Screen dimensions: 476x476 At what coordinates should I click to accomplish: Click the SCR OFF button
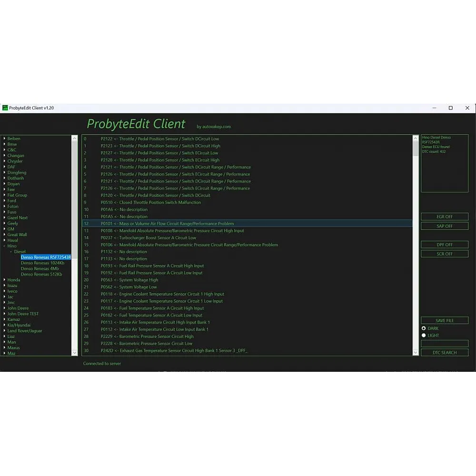pyautogui.click(x=444, y=254)
